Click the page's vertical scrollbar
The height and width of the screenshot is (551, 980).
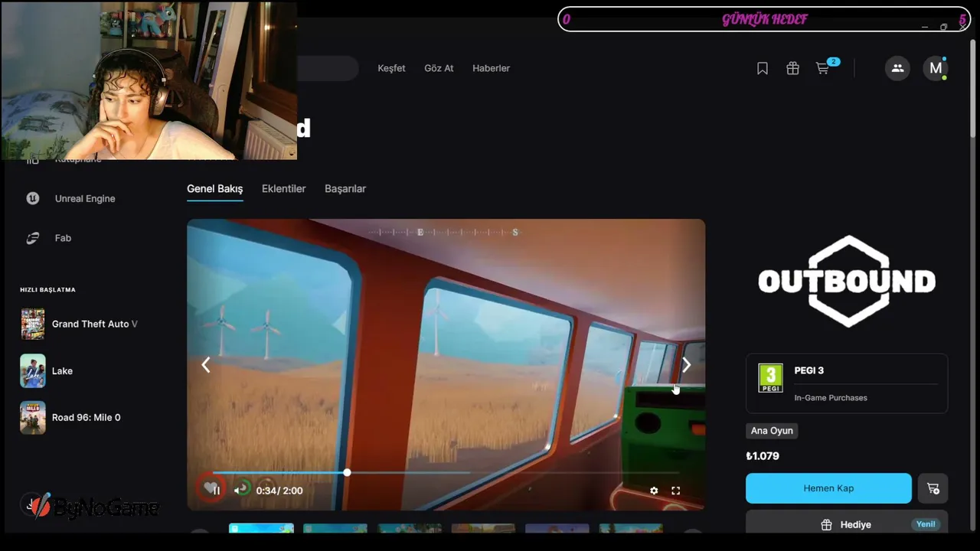tap(973, 88)
